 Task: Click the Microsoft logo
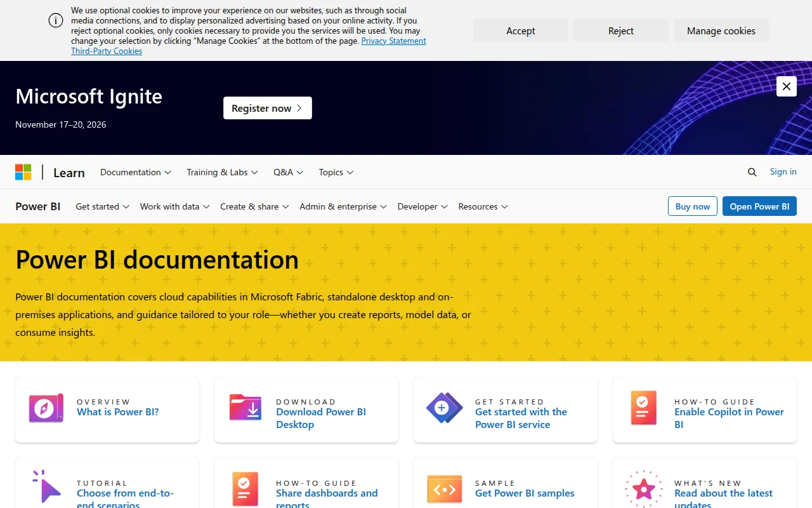pos(23,172)
